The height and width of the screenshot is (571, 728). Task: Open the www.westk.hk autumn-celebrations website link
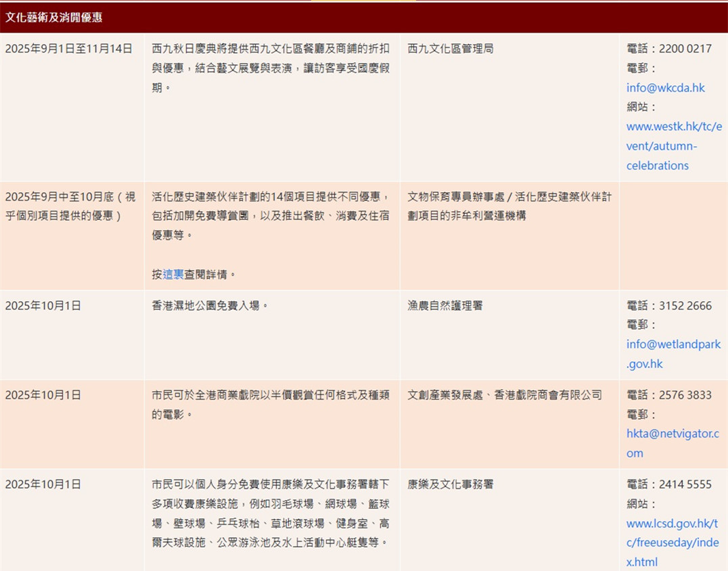[673, 146]
